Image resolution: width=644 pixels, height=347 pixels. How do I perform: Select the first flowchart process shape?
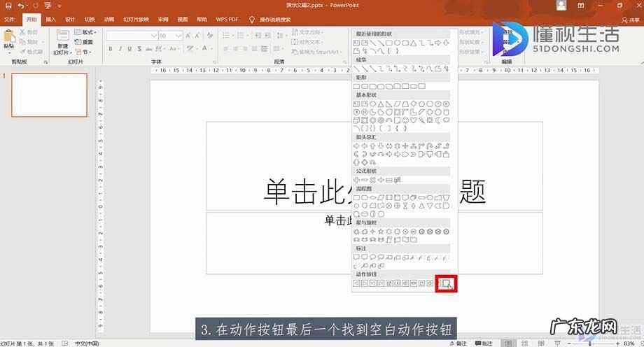(x=356, y=197)
